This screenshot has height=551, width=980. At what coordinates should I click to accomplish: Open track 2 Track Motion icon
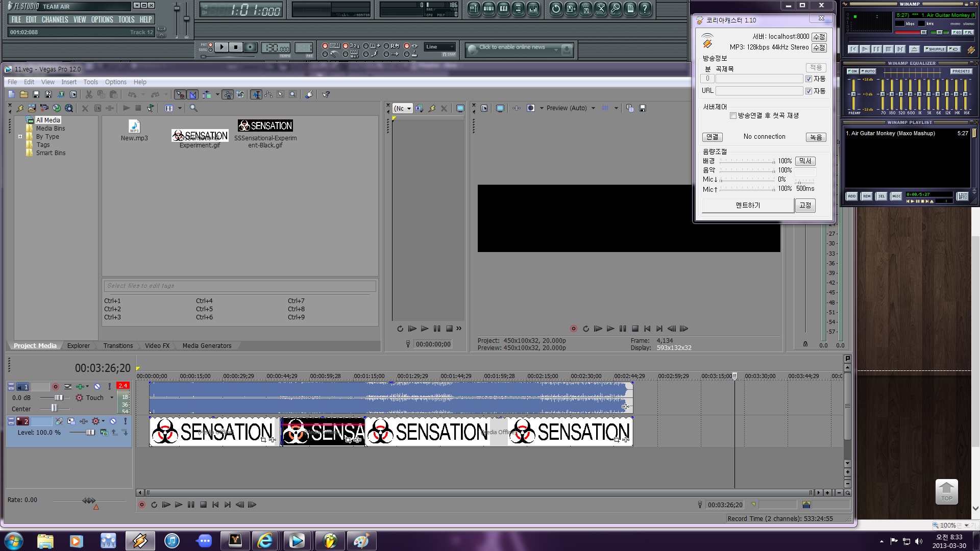[x=71, y=421]
